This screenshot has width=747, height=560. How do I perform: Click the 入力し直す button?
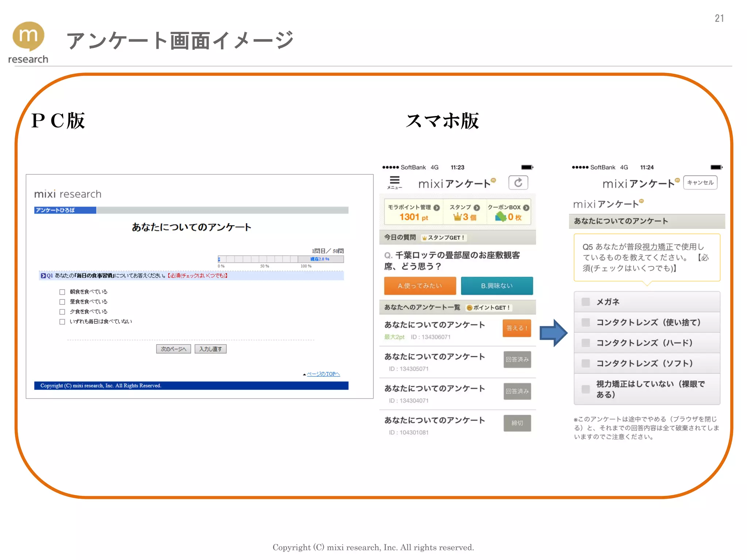coord(210,349)
